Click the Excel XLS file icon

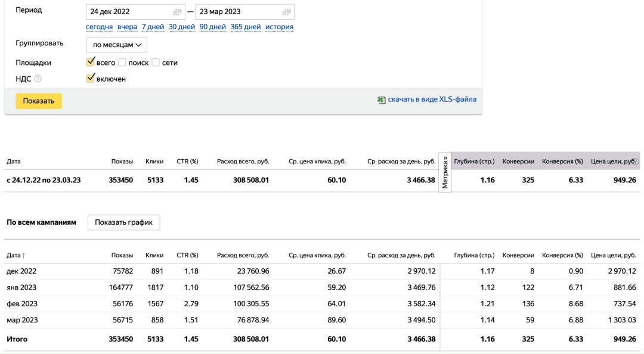[382, 100]
